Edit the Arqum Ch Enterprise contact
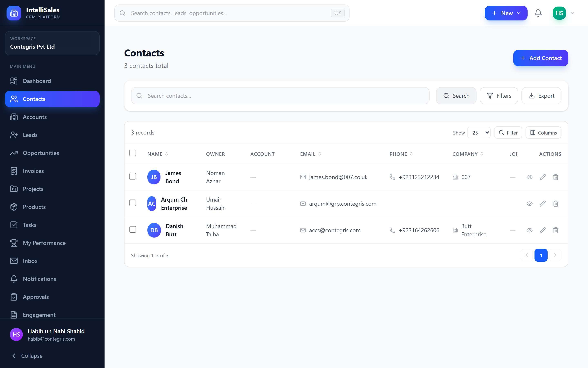Viewport: 588px width, 368px height. pyautogui.click(x=542, y=203)
